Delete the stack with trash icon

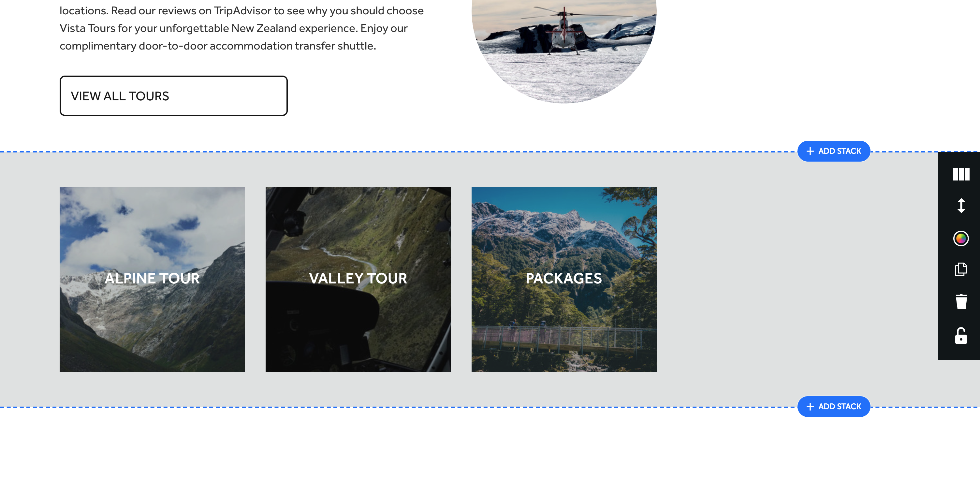click(x=961, y=301)
